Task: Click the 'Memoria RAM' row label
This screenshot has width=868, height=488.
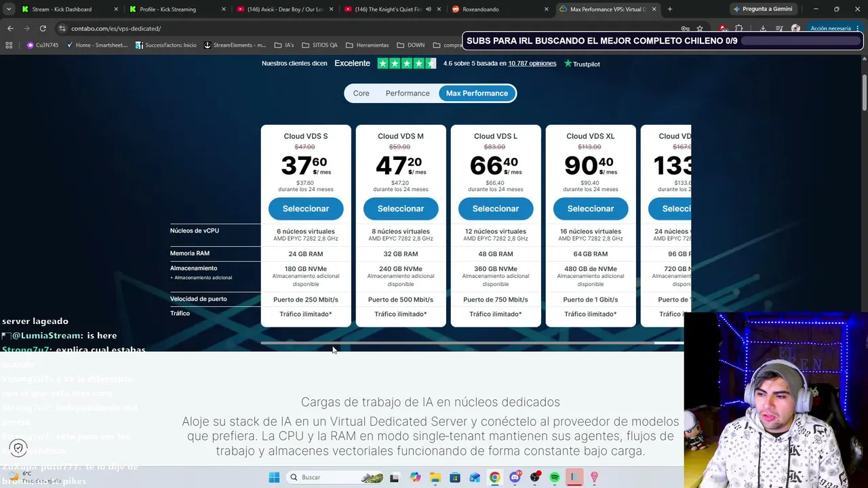Action: tap(190, 253)
